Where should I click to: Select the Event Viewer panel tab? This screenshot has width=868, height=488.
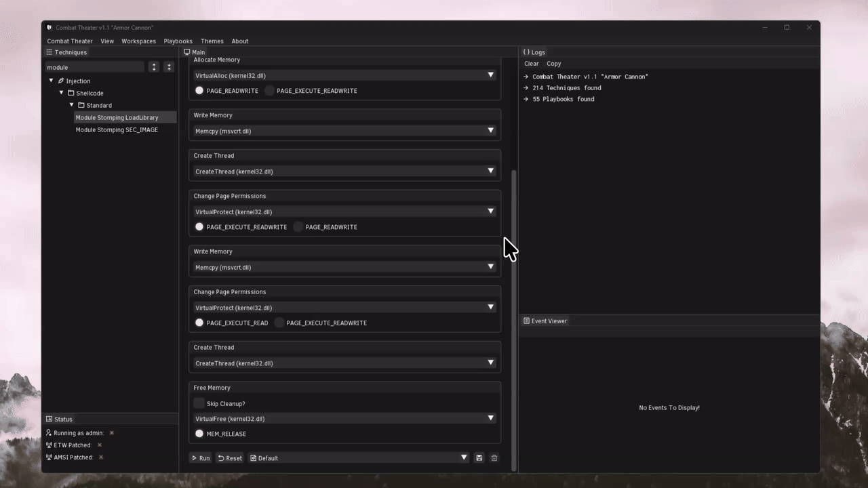(545, 321)
